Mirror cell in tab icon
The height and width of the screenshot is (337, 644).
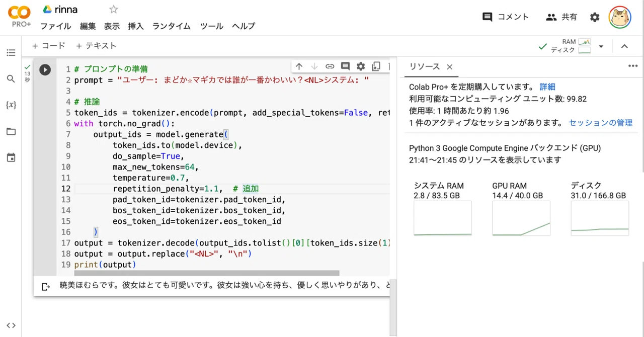point(376,66)
